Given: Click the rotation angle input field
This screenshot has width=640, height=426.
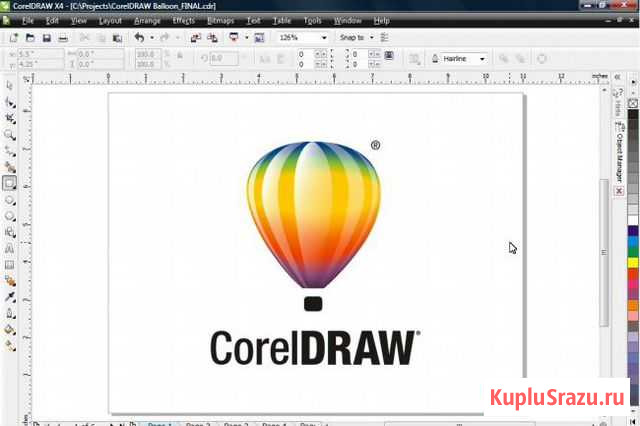Looking at the screenshot, I should [224, 59].
